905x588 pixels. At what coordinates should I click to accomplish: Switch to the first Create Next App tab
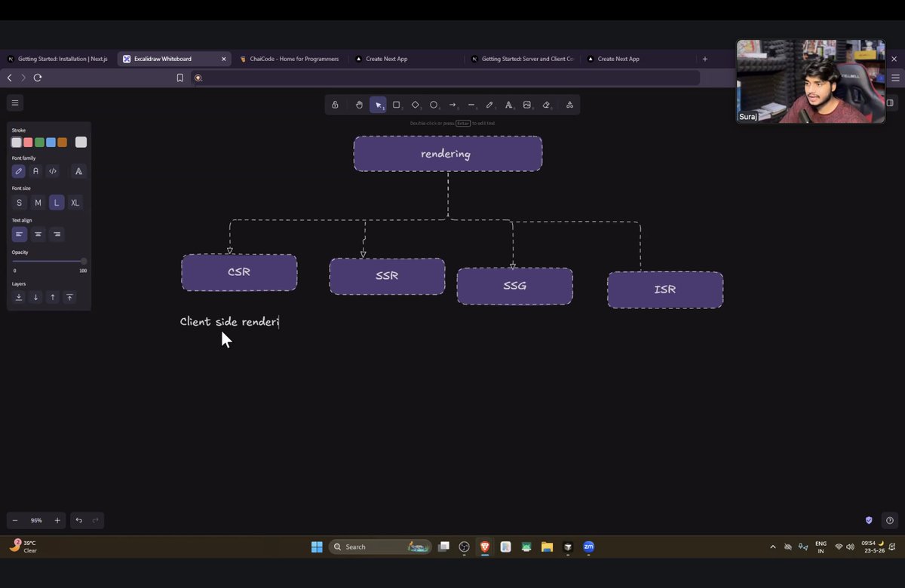coord(387,59)
